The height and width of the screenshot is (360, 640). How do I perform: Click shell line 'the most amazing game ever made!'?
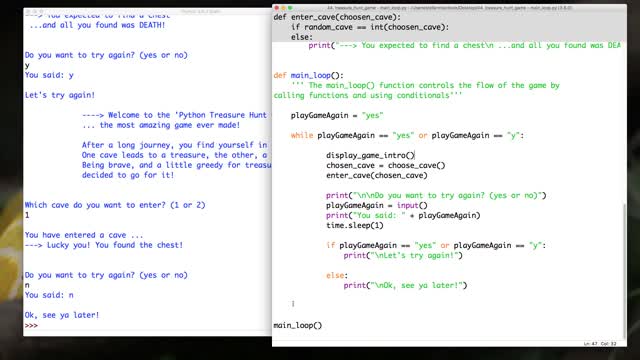pos(161,125)
